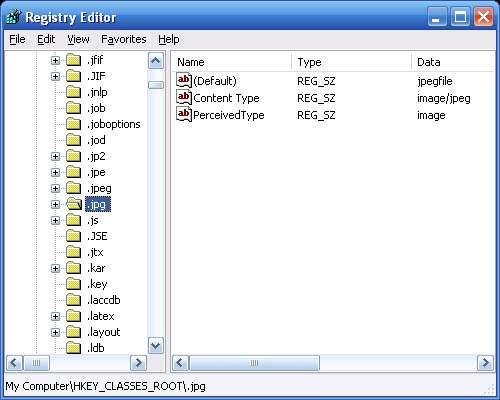500x400 pixels.
Task: Click the status bar path HKEY_CLASSES_ROOT\.jpg
Action: pos(139,386)
